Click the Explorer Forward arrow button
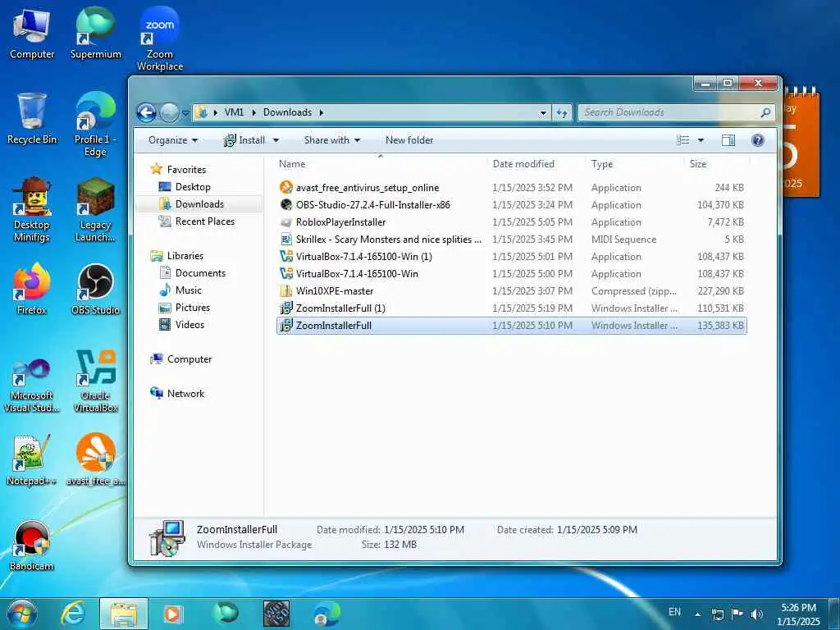The width and height of the screenshot is (840, 630). coord(169,112)
